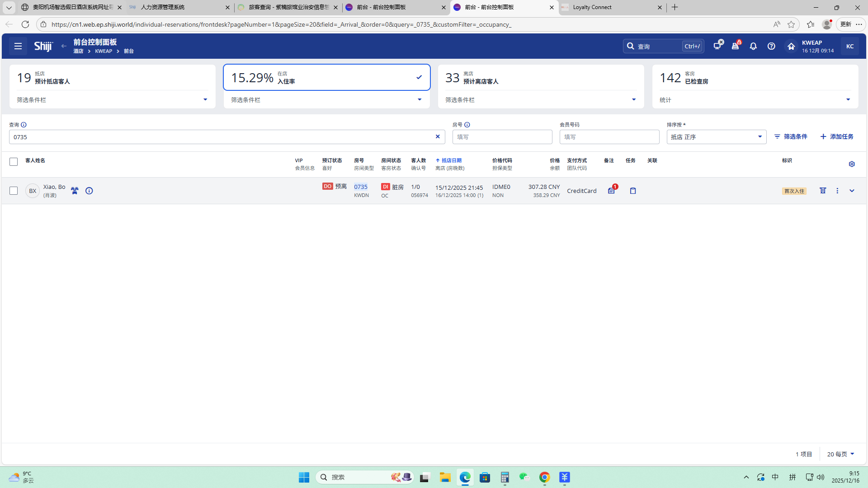Viewport: 868px width, 488px height.
Task: Open the 20 每页 page size dropdown
Action: point(840,454)
